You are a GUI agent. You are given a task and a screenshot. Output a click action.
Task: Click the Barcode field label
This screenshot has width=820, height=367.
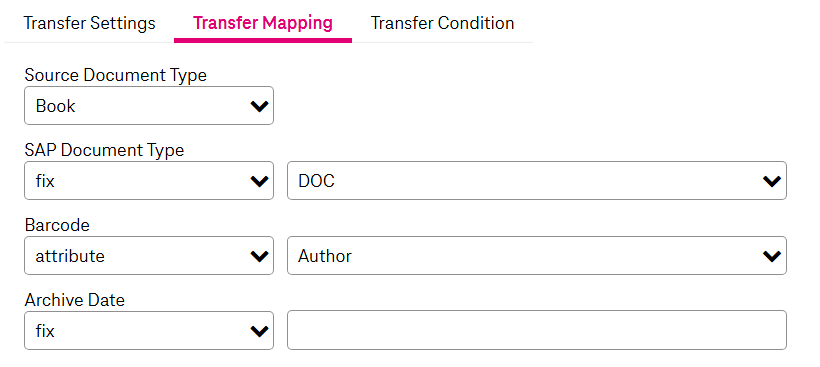pyautogui.click(x=57, y=225)
